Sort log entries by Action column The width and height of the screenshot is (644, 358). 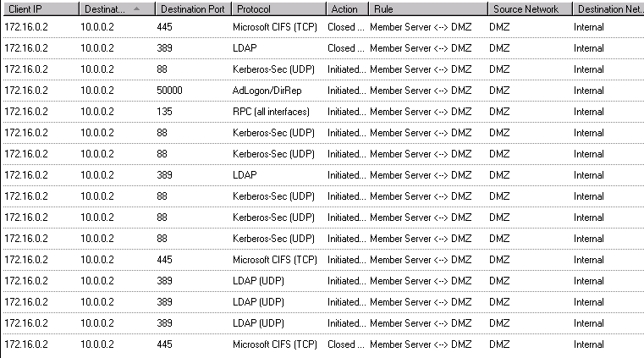click(345, 9)
